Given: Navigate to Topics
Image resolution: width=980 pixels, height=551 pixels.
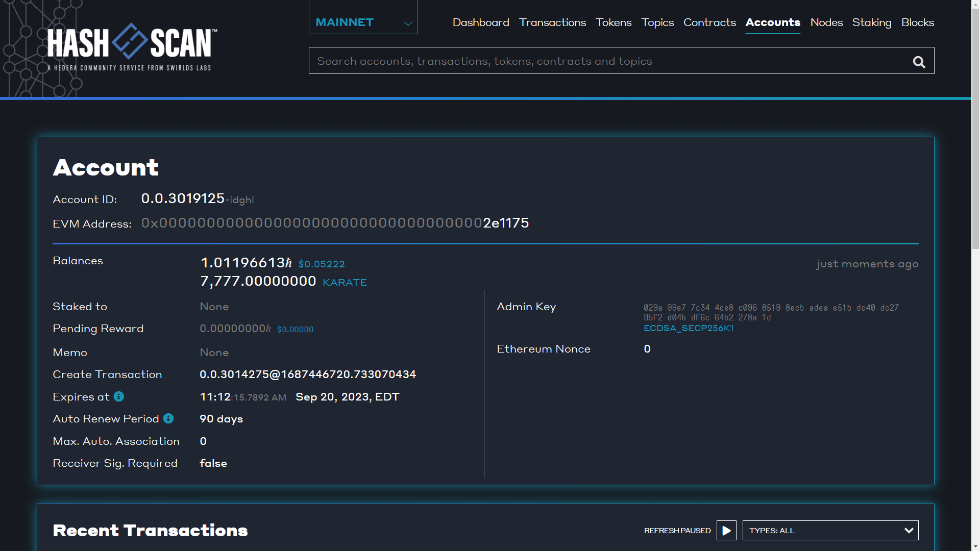Looking at the screenshot, I should (657, 22).
